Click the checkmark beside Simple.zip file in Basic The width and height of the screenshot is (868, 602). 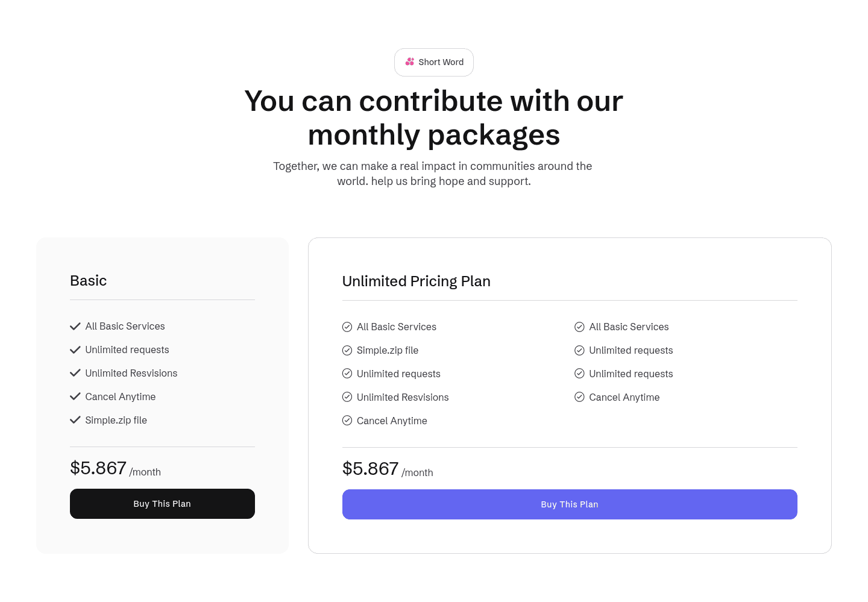[x=75, y=419]
